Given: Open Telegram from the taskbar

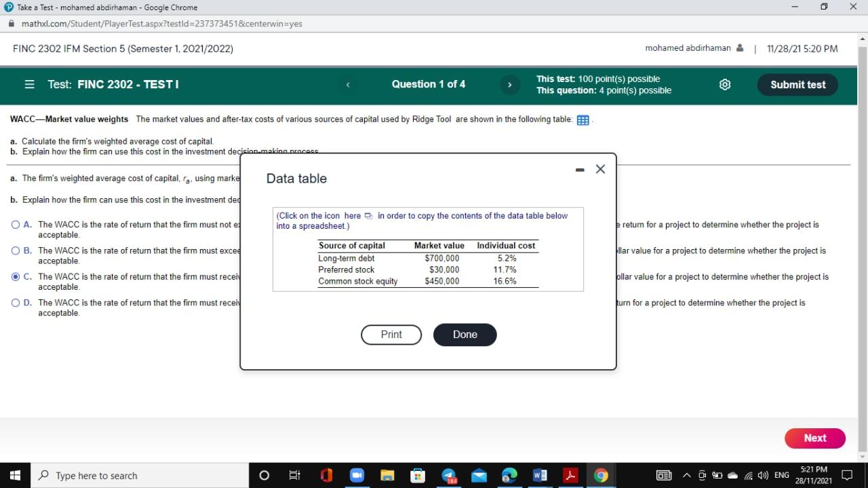Looking at the screenshot, I should click(449, 476).
